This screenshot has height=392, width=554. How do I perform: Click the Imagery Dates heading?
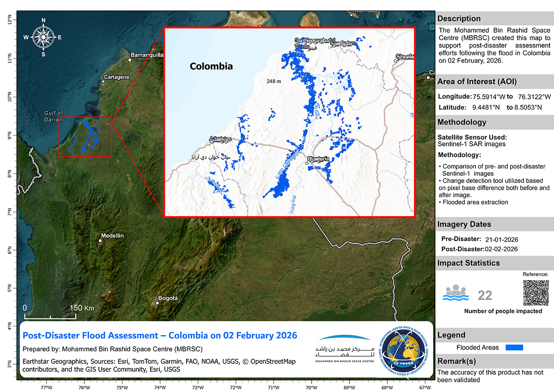(x=464, y=224)
